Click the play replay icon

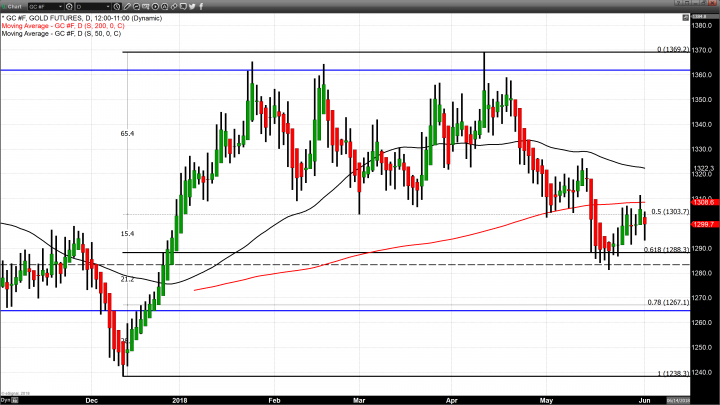[155, 6]
